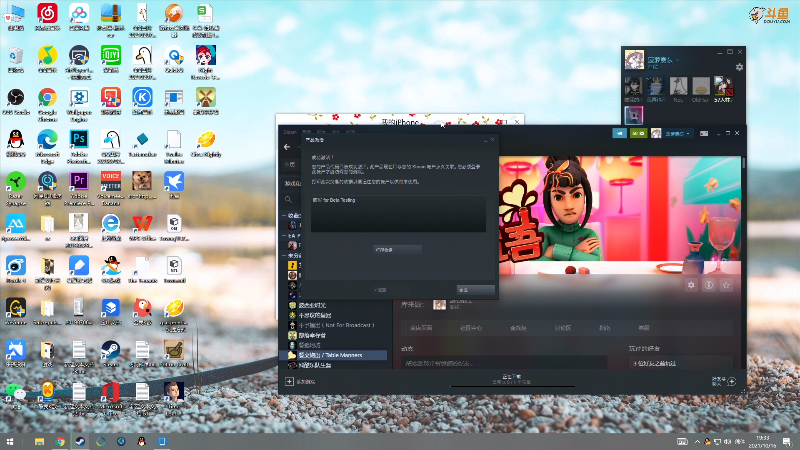Click Back button in activation dialog

tap(380, 290)
